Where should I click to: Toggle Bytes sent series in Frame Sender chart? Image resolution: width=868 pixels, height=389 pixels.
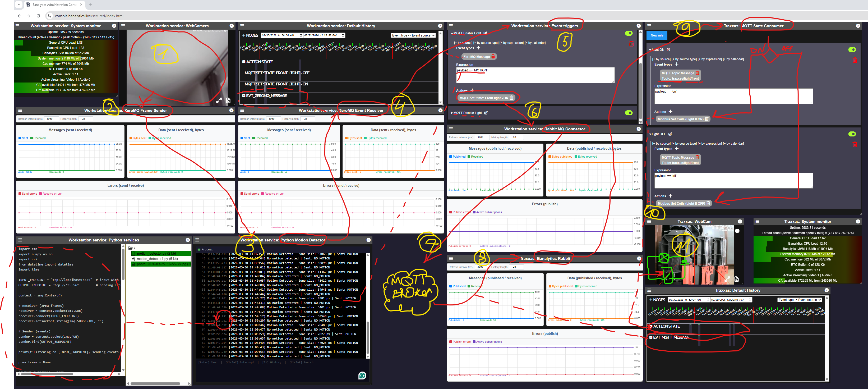[x=138, y=138]
